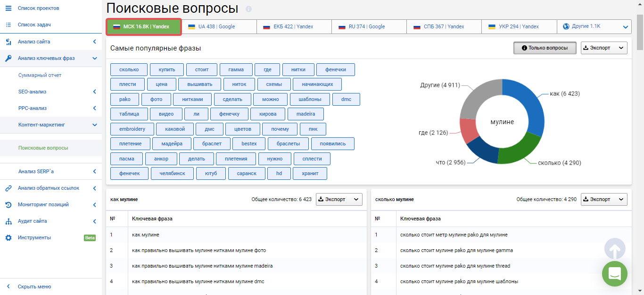
Task: Open the Экспорт dropdown for как мулине table
Action: pos(339,199)
